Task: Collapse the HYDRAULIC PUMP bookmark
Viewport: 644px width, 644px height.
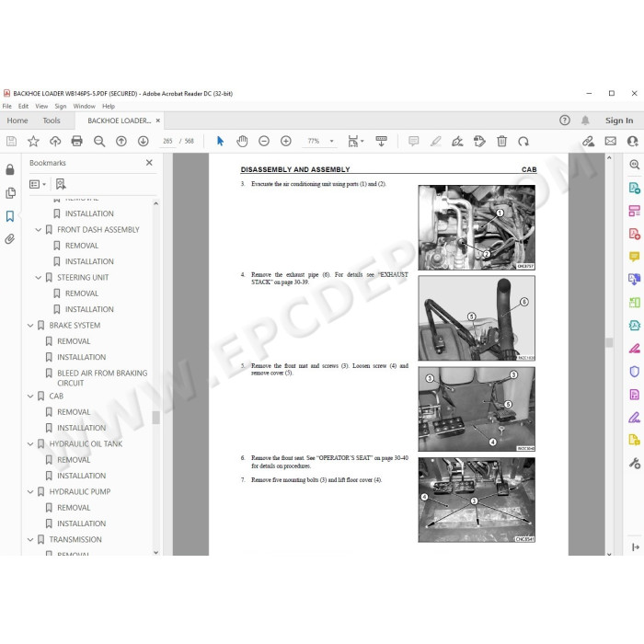Action: click(x=30, y=491)
